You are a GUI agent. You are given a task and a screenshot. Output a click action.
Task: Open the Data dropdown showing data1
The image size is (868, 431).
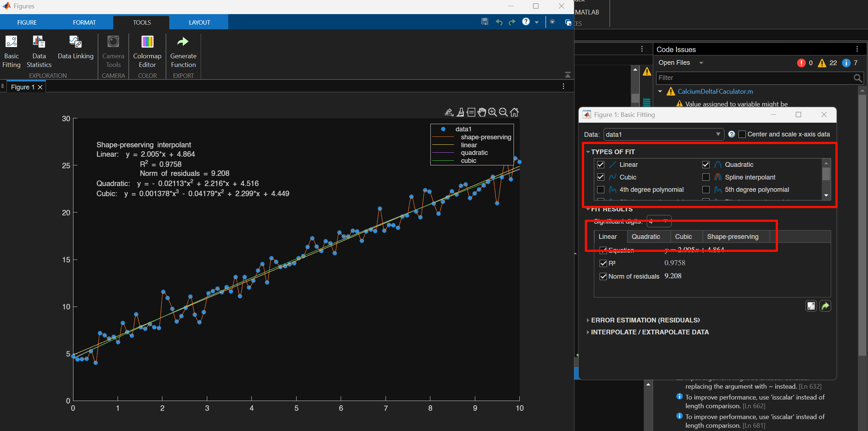(664, 134)
